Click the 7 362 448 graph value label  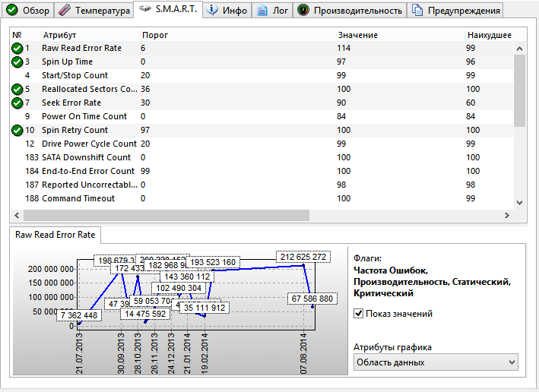pyautogui.click(x=79, y=315)
